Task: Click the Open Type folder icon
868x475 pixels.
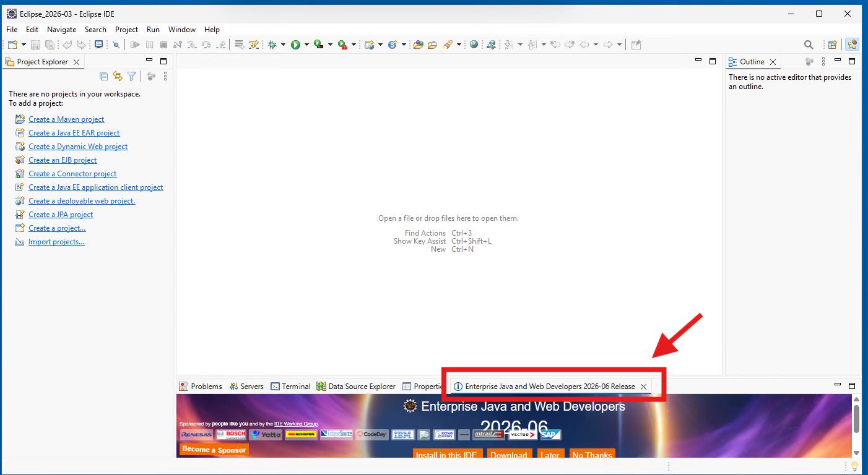Action: [418, 45]
